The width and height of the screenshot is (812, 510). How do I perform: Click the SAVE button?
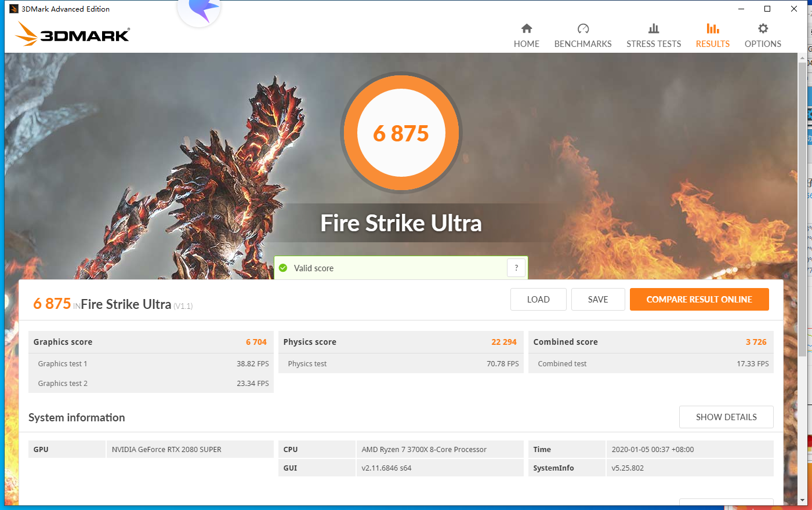[598, 300]
